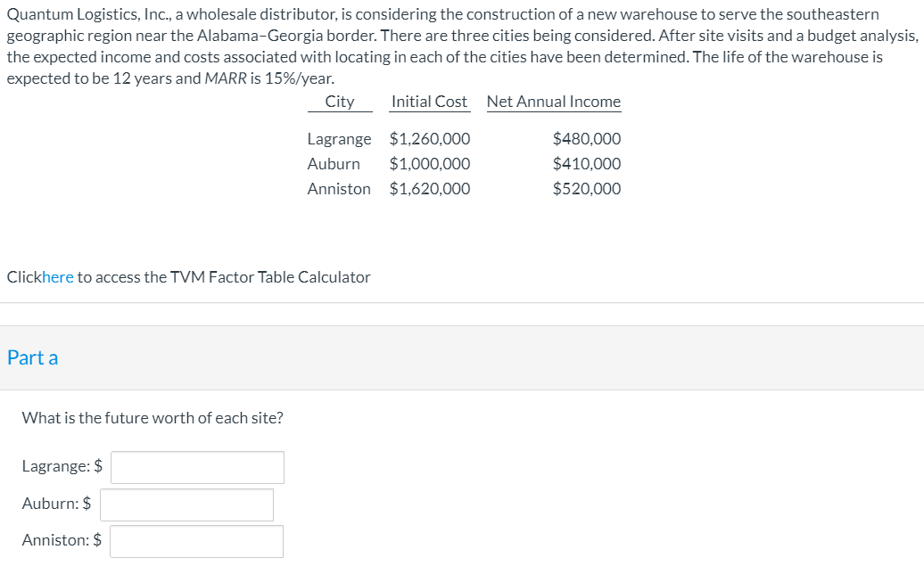Click the $480,000 net annual income value

[587, 138]
